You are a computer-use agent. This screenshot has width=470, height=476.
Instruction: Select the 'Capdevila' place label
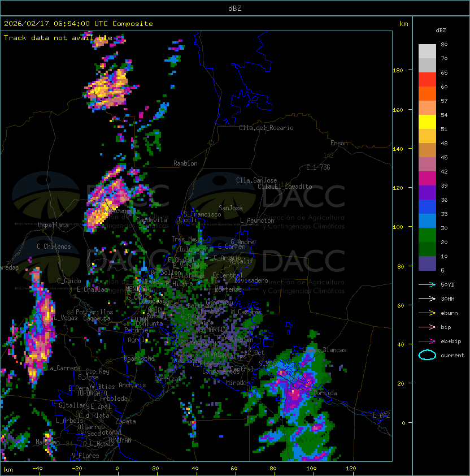(152, 220)
